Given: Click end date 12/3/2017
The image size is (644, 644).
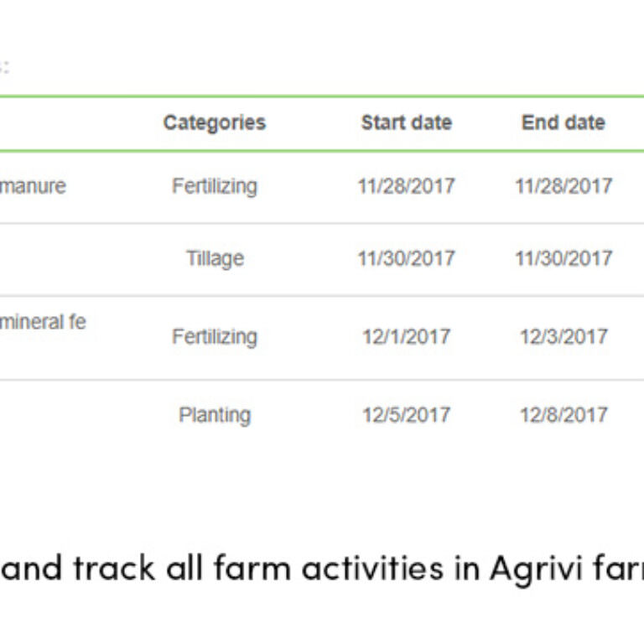Looking at the screenshot, I should (563, 337).
